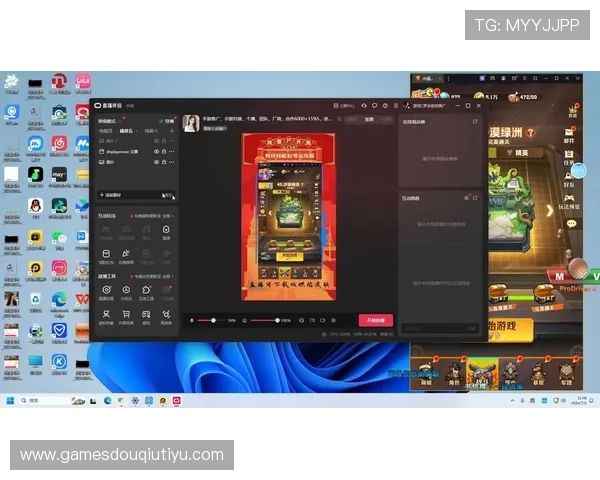Lock the dnplayer.exe source layer

tap(164, 152)
